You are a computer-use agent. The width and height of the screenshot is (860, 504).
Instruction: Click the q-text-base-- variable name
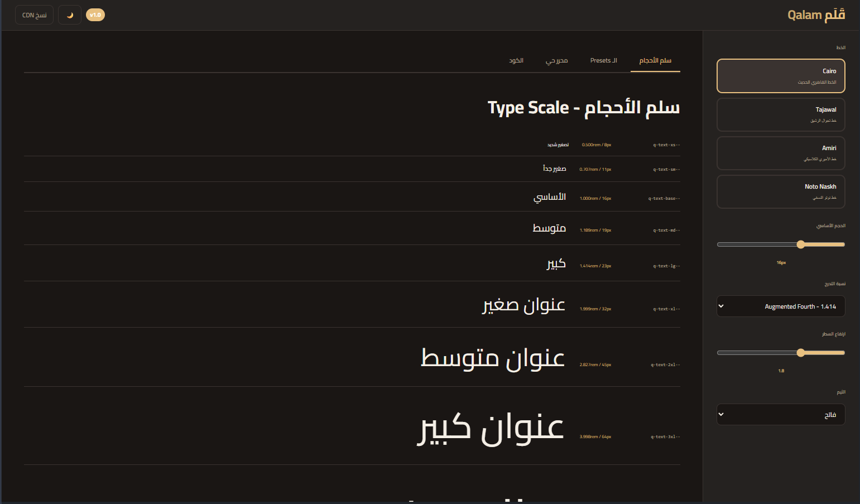tap(664, 199)
